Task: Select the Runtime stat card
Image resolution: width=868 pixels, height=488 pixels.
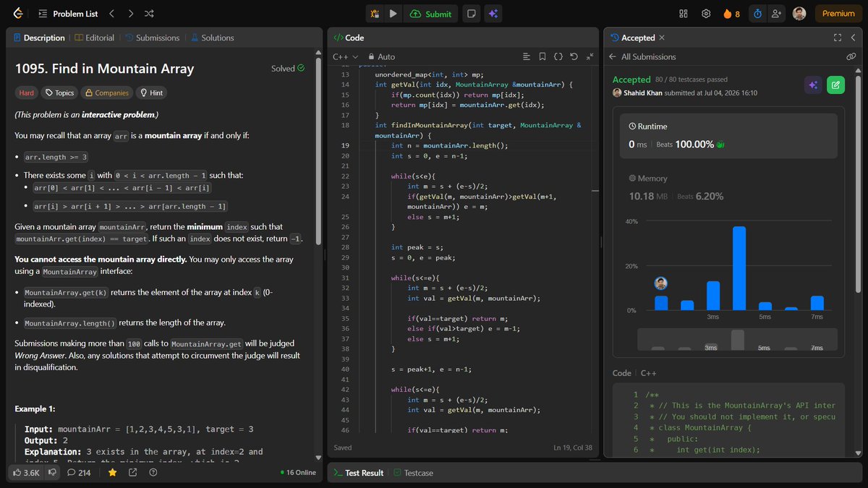Action: (728, 136)
